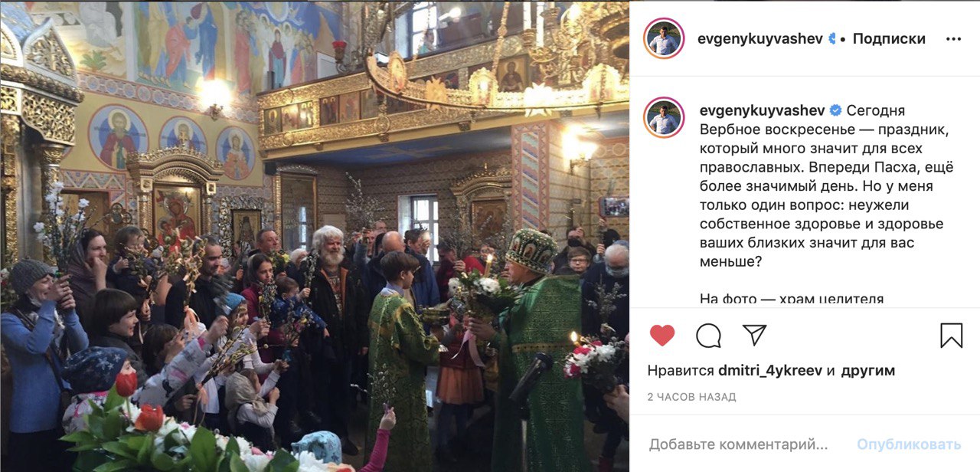Open profile avatar in the post header
980x472 pixels.
point(664,38)
